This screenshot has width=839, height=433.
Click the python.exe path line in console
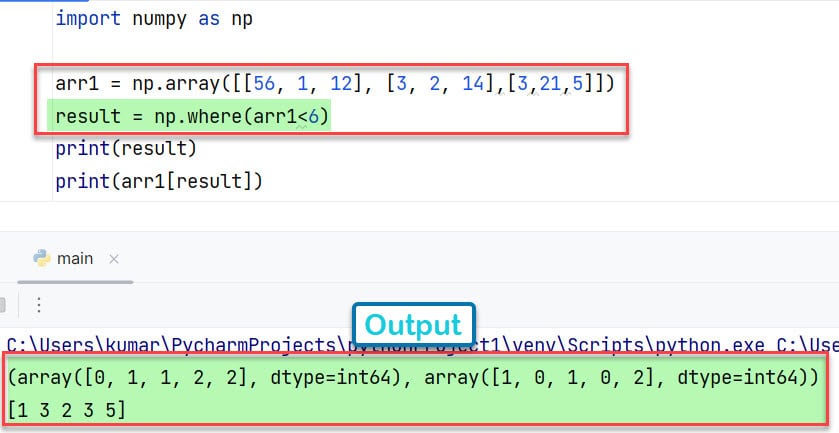click(423, 344)
